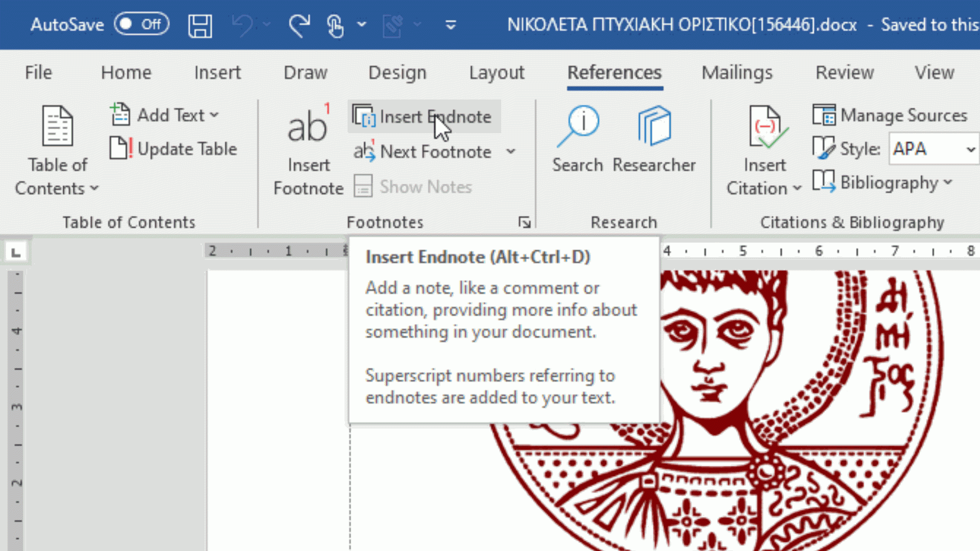This screenshot has width=980, height=551.
Task: Open the citation Style APA combo box
Action: coord(934,149)
